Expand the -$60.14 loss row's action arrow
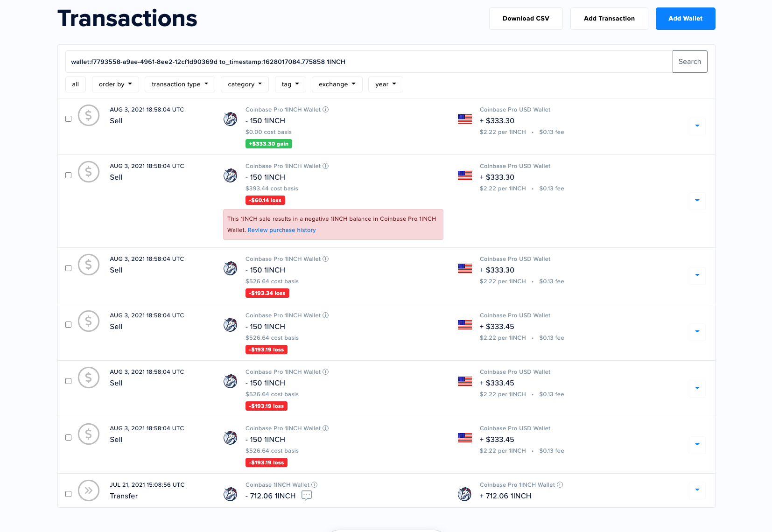 [697, 201]
